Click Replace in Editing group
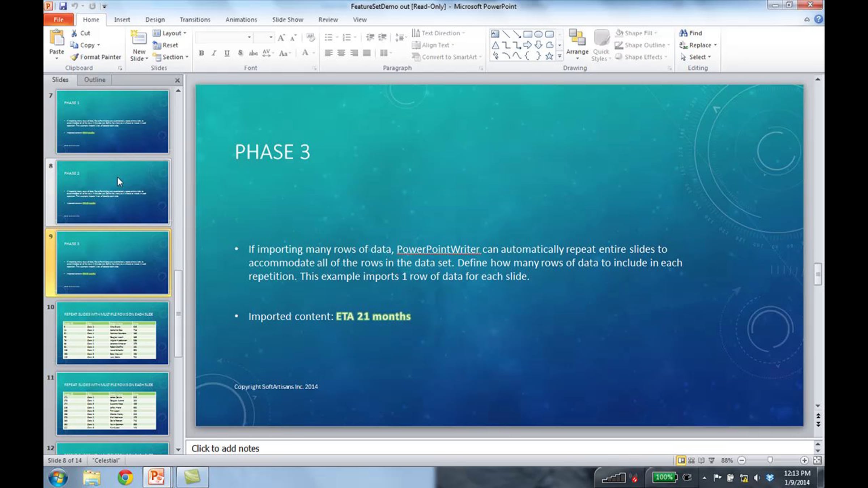 click(x=698, y=45)
